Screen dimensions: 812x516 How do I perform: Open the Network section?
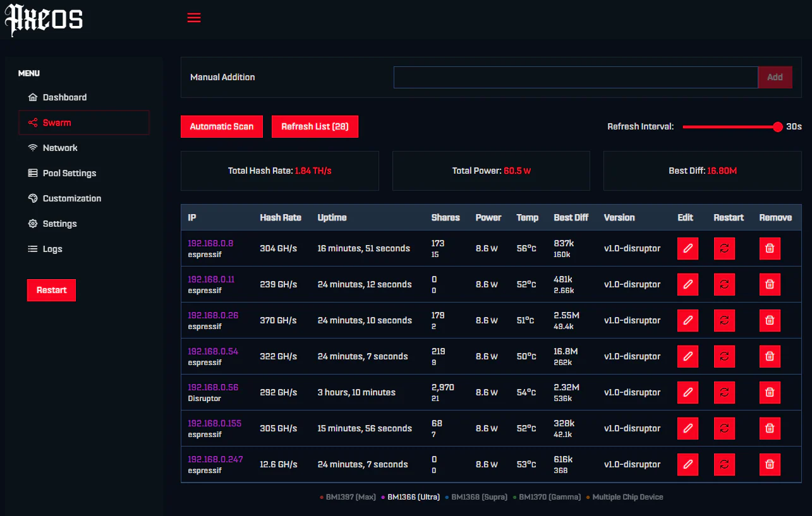click(x=60, y=148)
